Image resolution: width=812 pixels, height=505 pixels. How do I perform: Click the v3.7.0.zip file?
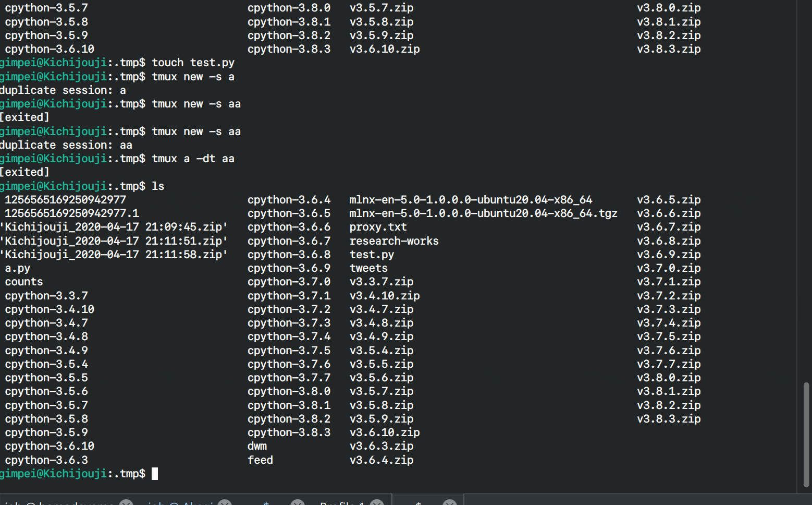pyautogui.click(x=669, y=268)
